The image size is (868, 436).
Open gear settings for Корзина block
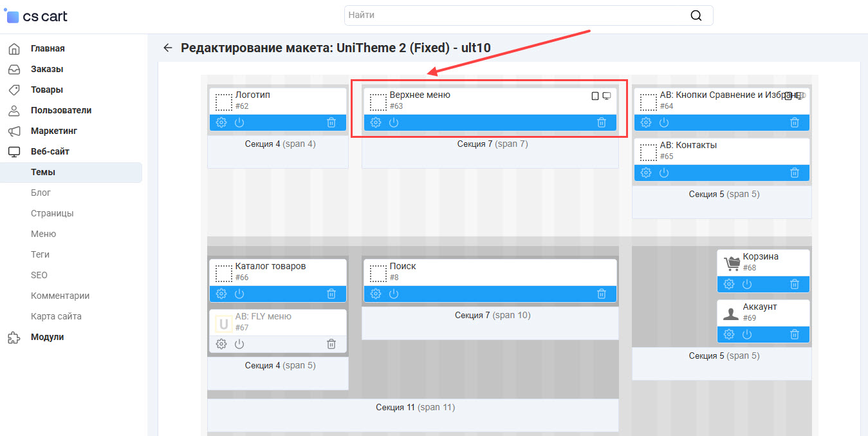729,284
